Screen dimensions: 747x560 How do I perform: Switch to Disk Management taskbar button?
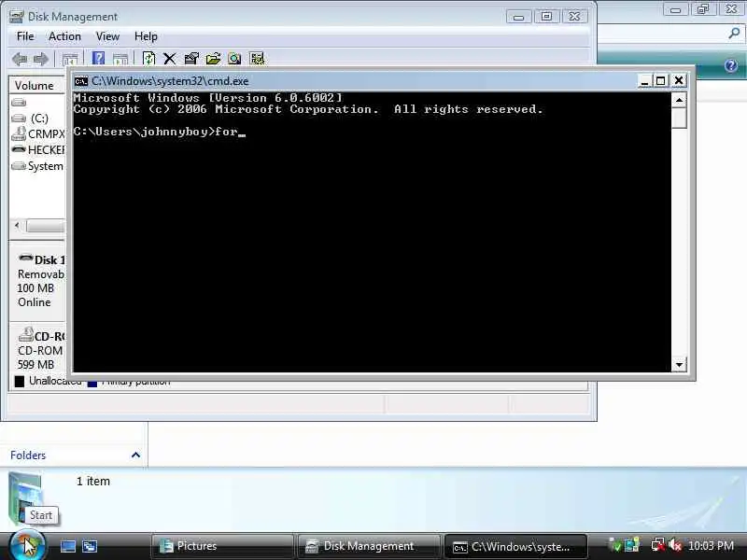tap(369, 546)
